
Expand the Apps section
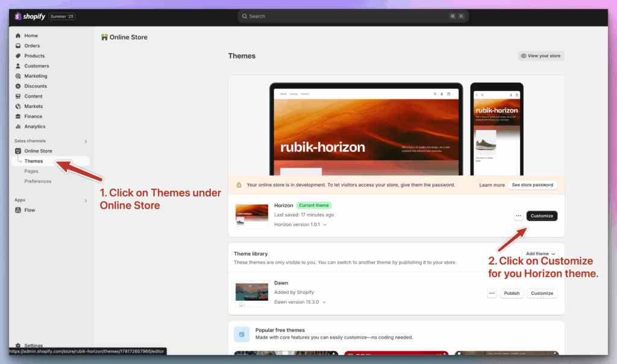tap(86, 201)
